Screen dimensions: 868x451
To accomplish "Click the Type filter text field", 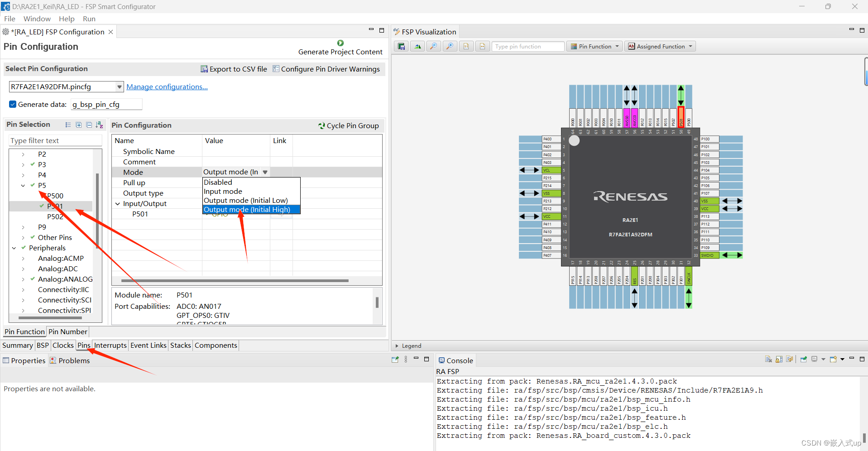I will [55, 140].
